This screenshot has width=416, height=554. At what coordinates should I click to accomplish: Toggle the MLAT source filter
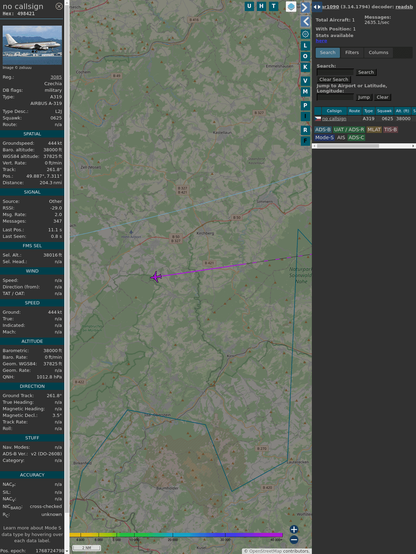point(374,130)
